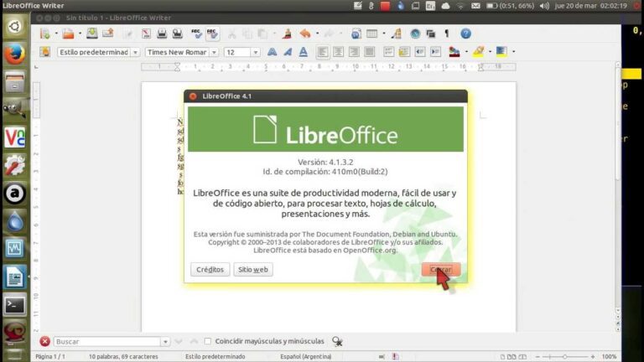The height and width of the screenshot is (362, 644).
Task: Enable Coincidir mayúsculas y minúsculas checkbox
Action: pos(208,341)
